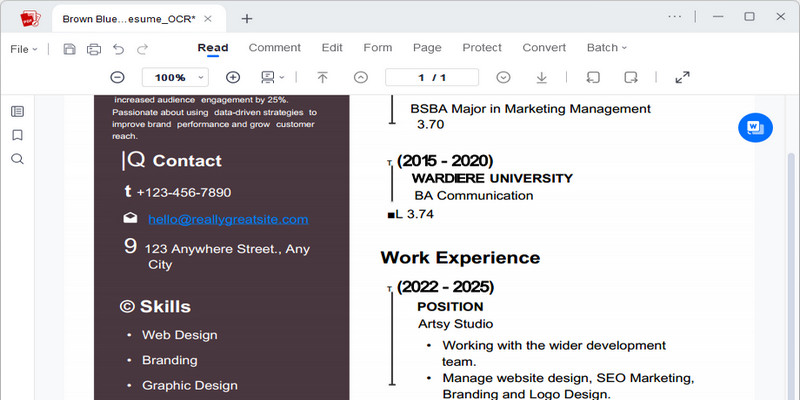Open the File menu
Viewport: 800px width, 400px height.
pyautogui.click(x=23, y=49)
